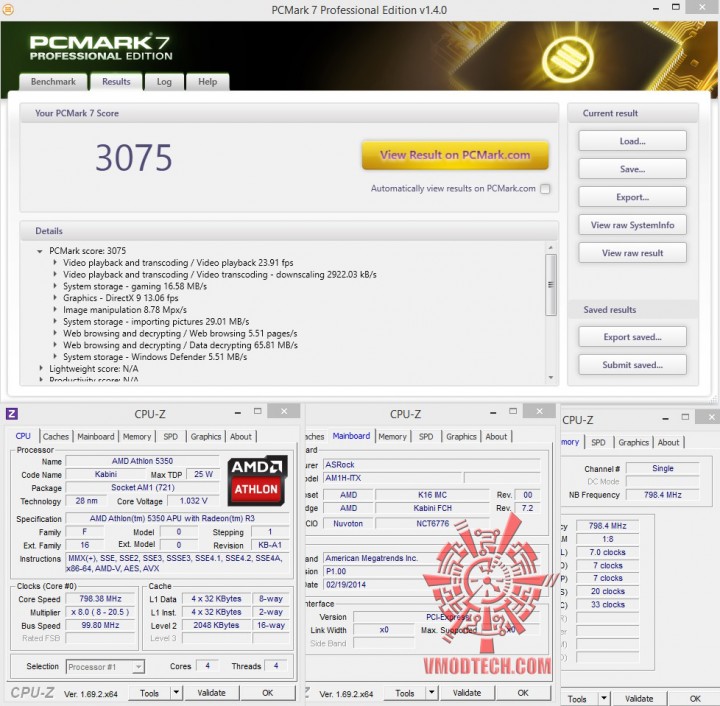Click OK in first CPU-Z window
This screenshot has height=706, width=720.
coord(268,693)
